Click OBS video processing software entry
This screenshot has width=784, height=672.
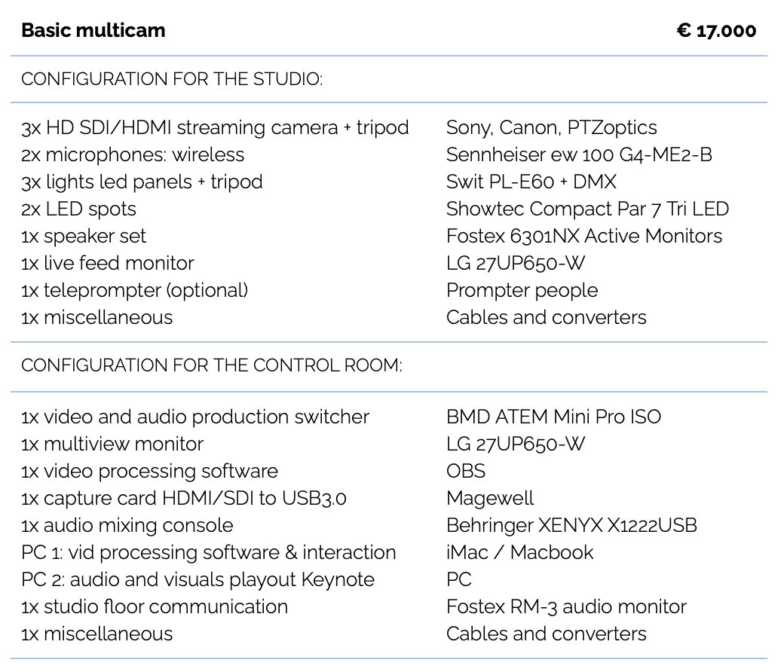(x=466, y=471)
